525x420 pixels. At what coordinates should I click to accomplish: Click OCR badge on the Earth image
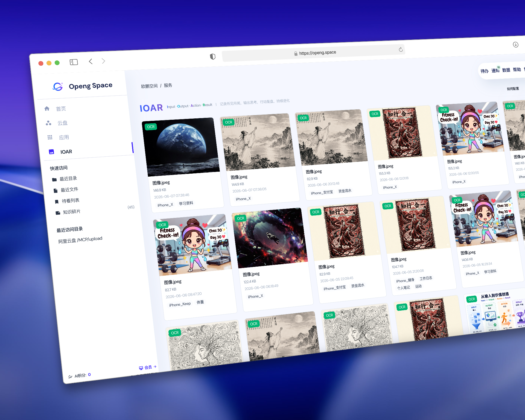(151, 127)
